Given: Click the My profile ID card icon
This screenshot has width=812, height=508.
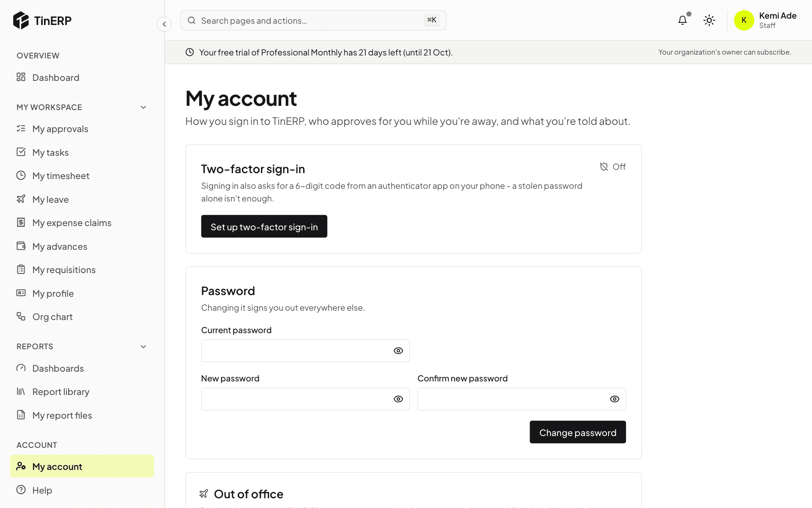Looking at the screenshot, I should point(21,293).
